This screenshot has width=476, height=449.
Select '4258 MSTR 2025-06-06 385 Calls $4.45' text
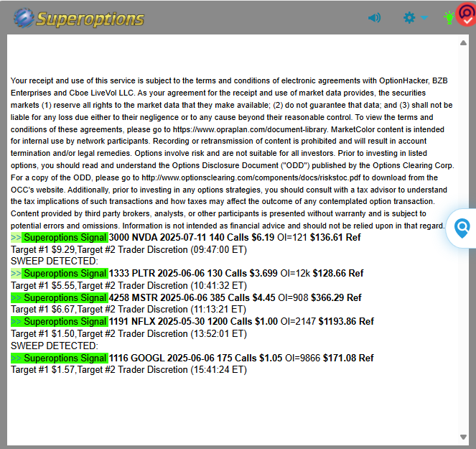pyautogui.click(x=192, y=297)
